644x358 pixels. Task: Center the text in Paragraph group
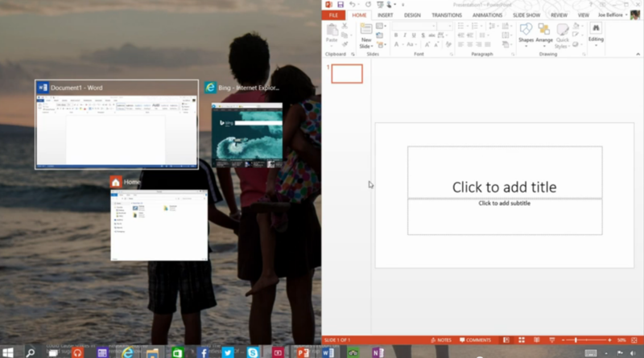click(x=470, y=44)
